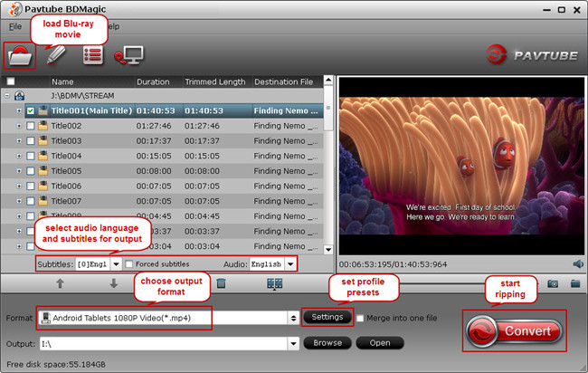588x373 pixels.
Task: Open the Audio language dropdown arrow
Action: click(x=290, y=264)
